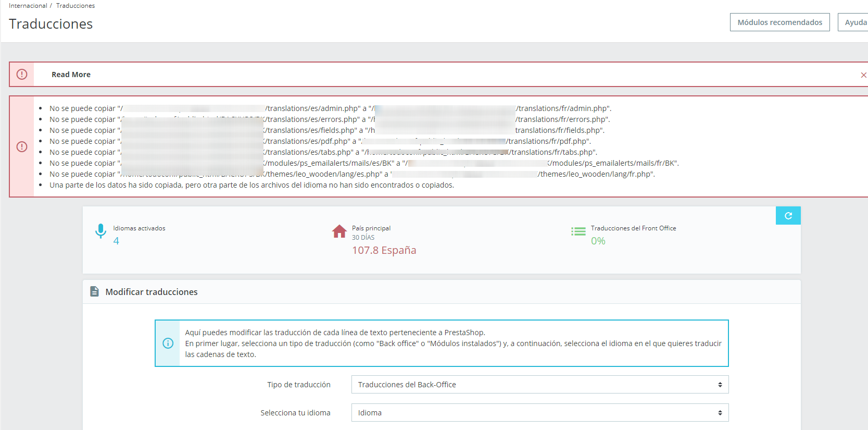Click the warning icon in Read More alert

pyautogui.click(x=22, y=75)
